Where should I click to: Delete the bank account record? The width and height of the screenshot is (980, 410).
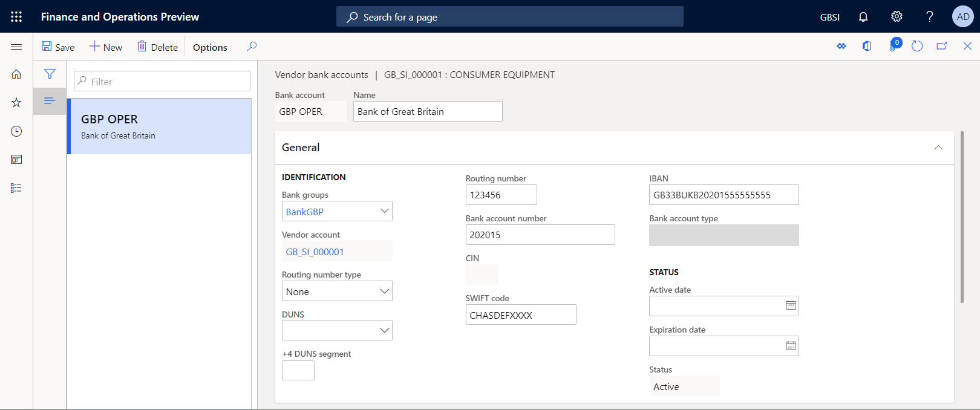(157, 47)
